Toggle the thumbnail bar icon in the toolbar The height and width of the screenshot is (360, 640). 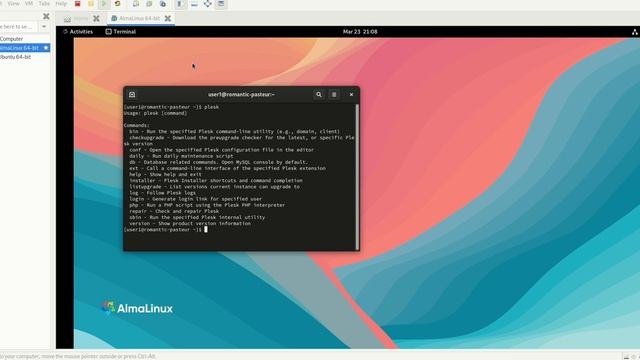point(194,4)
